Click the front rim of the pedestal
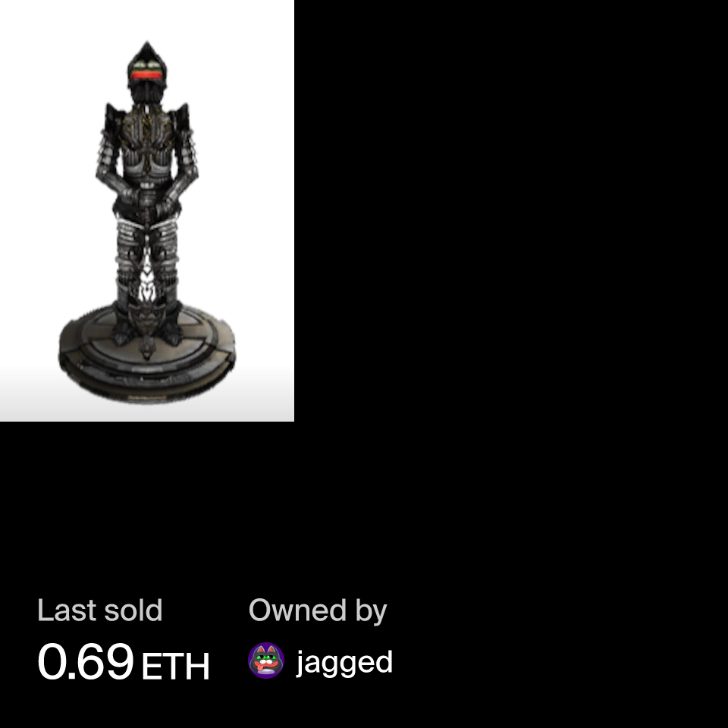 point(146,385)
